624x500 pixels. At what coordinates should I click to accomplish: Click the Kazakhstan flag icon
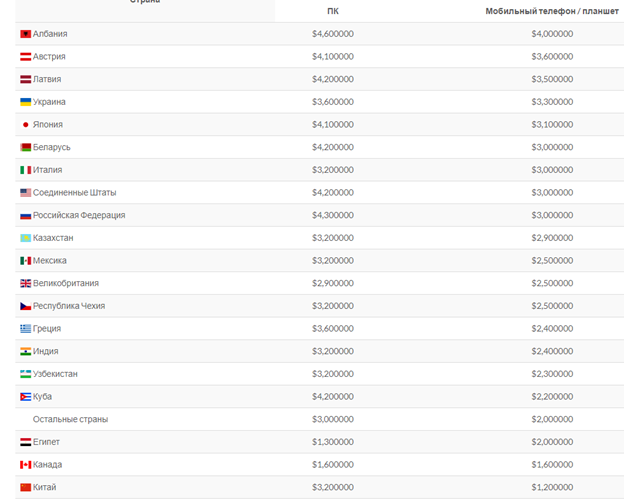[x=25, y=238]
